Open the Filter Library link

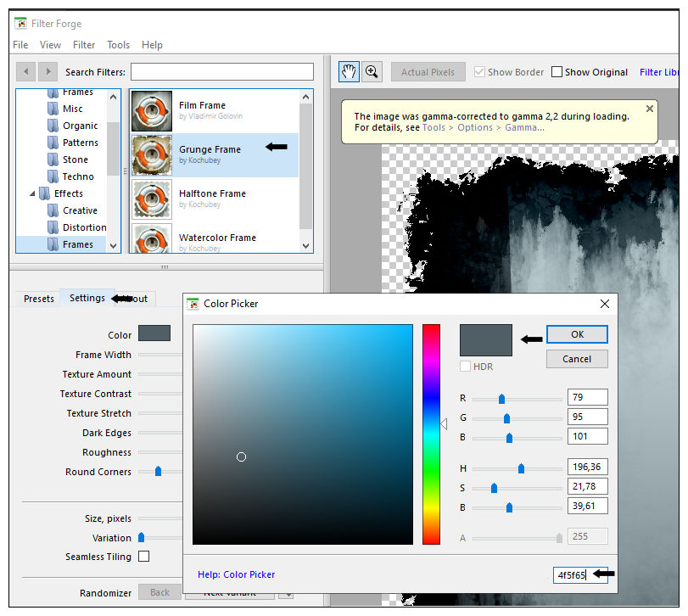(659, 72)
